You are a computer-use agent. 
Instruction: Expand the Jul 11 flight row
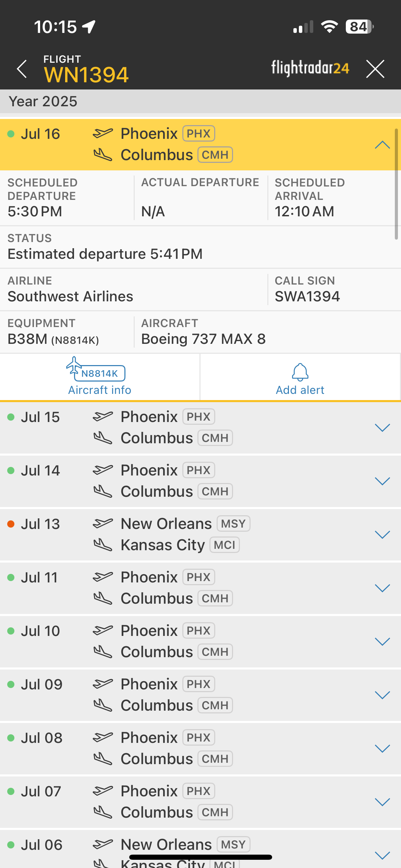382,588
